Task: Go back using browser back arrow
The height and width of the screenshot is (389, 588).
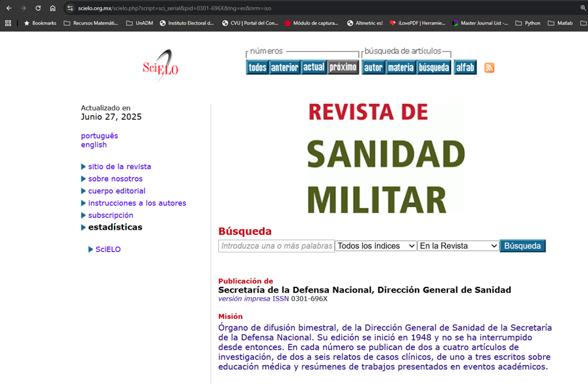Action: point(8,8)
